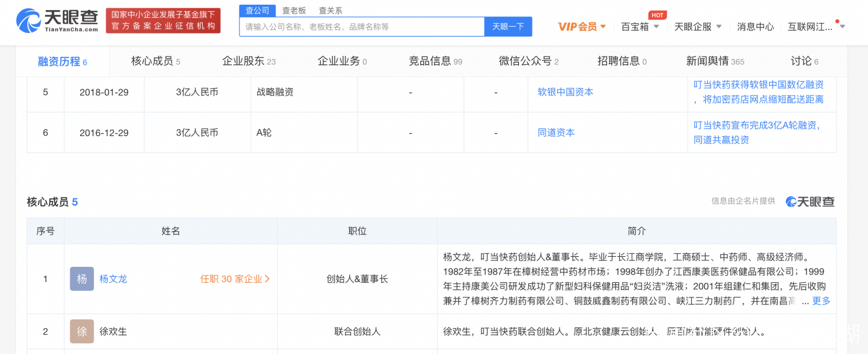Focus the company name search input
Image resolution: width=868 pixels, height=354 pixels.
pos(362,27)
